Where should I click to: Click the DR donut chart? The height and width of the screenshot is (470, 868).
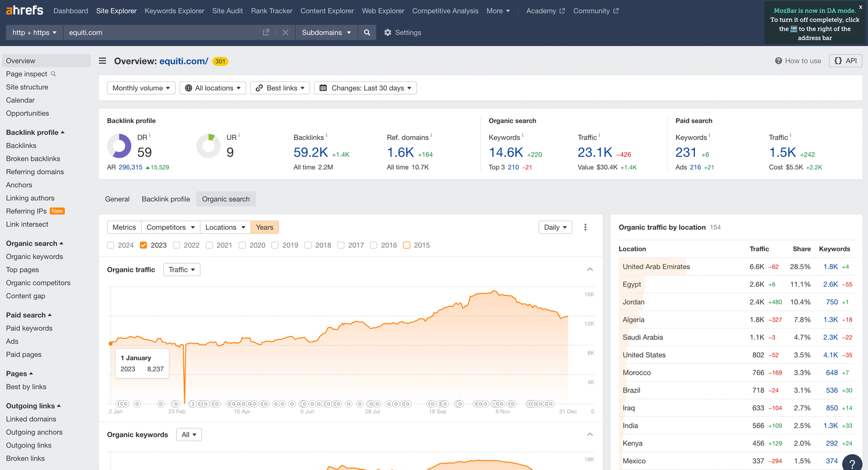[x=119, y=146]
